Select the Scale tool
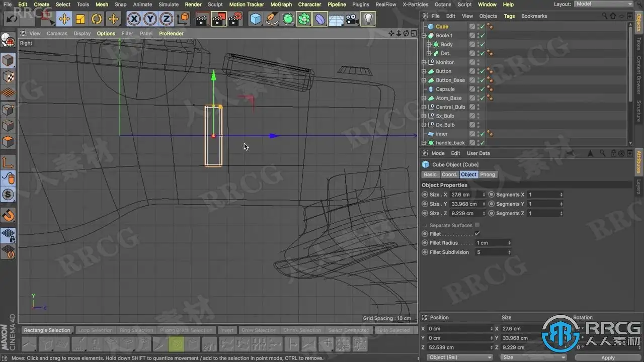The width and height of the screenshot is (644, 362). [x=80, y=19]
